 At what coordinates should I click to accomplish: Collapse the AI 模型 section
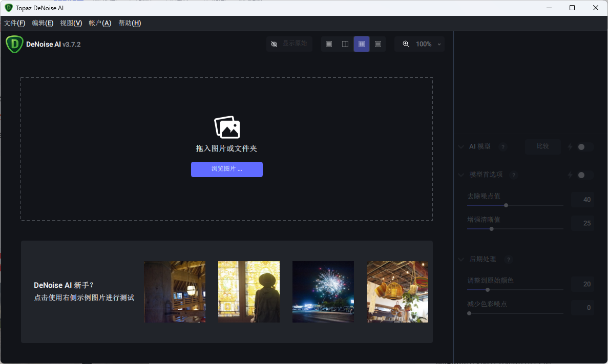[x=461, y=147]
